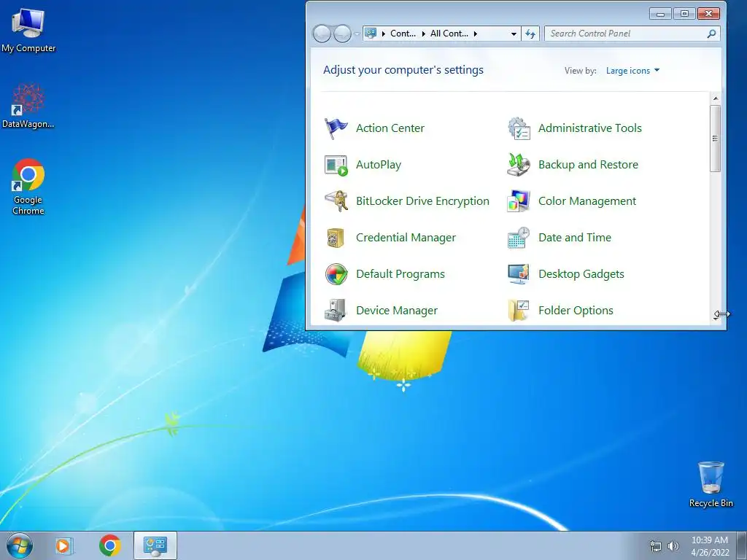747x560 pixels.
Task: Click the Color Management monitor icon
Action: [x=519, y=201]
